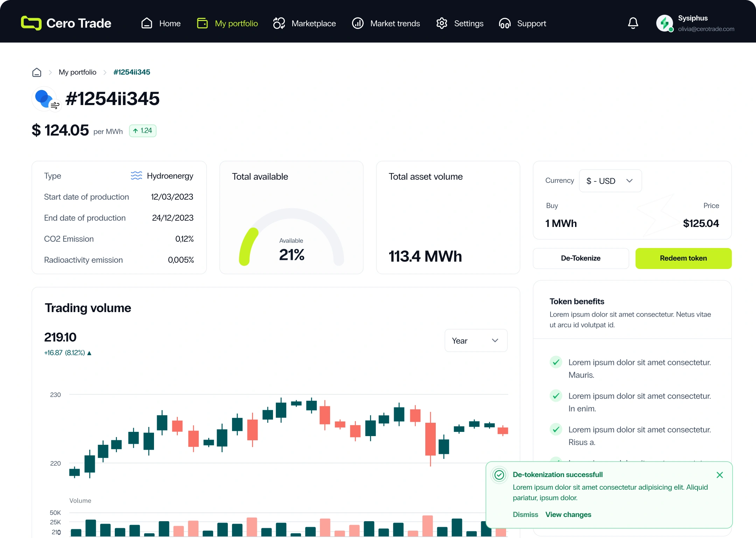Open My portfolio navigation tab

point(227,23)
